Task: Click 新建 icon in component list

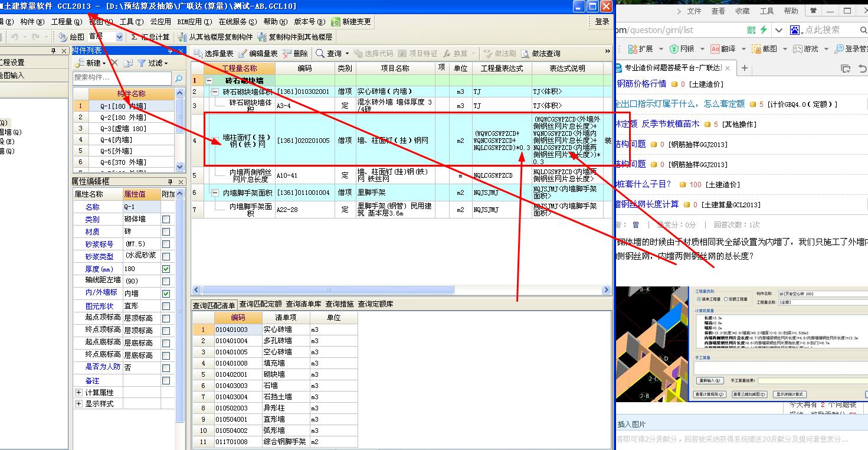Action: coord(80,63)
